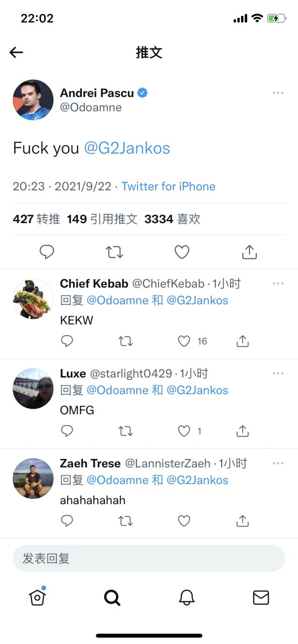Viewport: 298px width, 644px height.
Task: Like the main tweet with heart
Action: [182, 252]
